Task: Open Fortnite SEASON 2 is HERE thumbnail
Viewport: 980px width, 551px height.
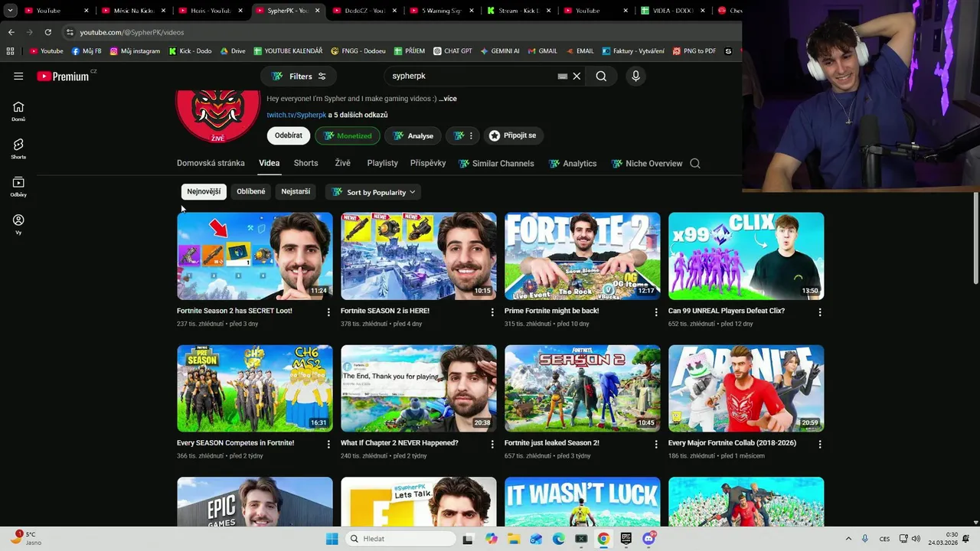Action: pos(419,256)
